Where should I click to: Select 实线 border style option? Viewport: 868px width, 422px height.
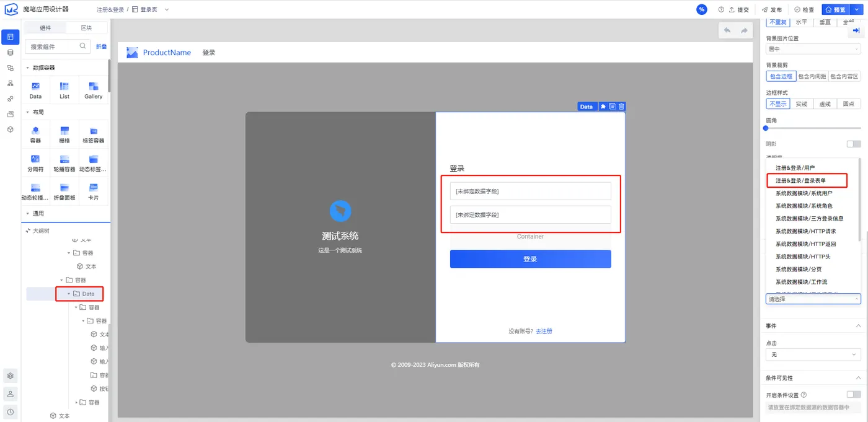coord(802,104)
